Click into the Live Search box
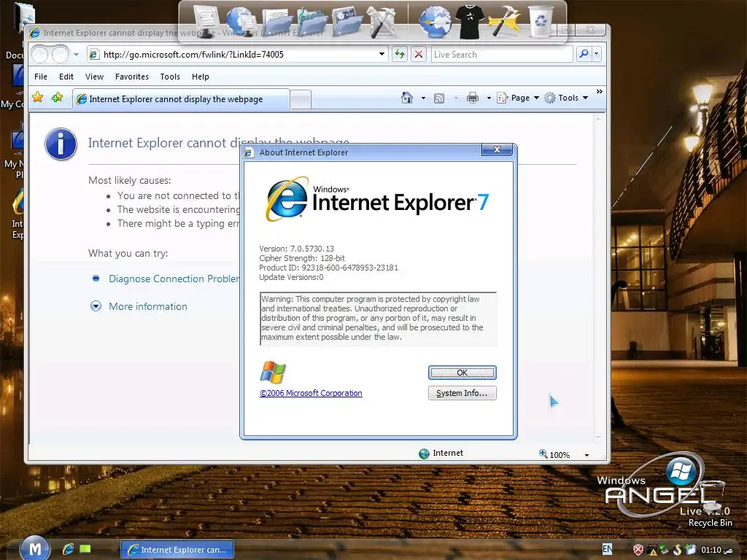This screenshot has height=560, width=747. [502, 54]
